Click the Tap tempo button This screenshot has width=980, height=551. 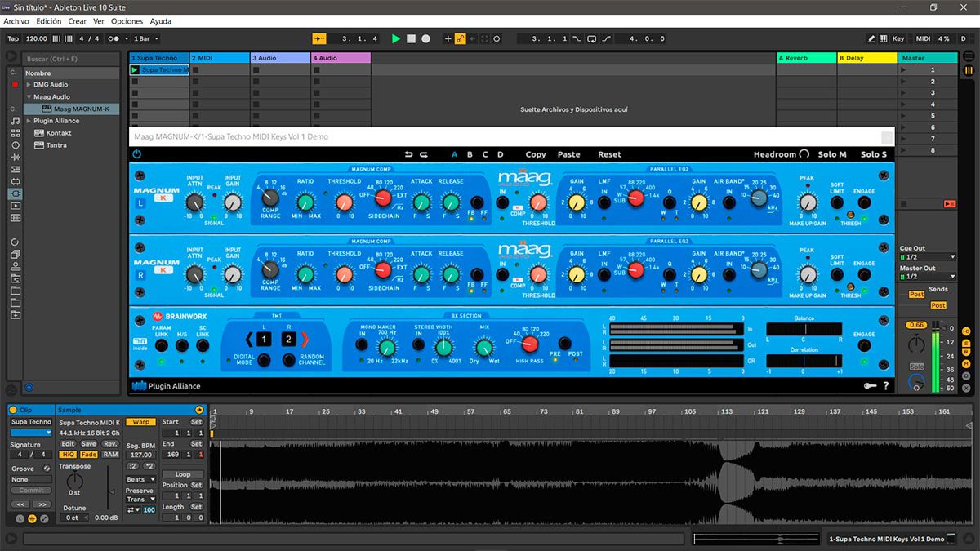click(x=13, y=38)
